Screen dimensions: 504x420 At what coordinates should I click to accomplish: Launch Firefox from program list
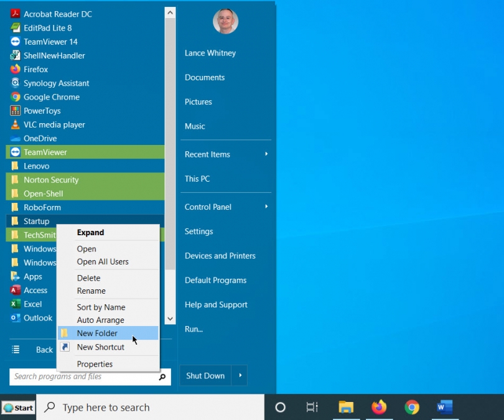pyautogui.click(x=85, y=69)
